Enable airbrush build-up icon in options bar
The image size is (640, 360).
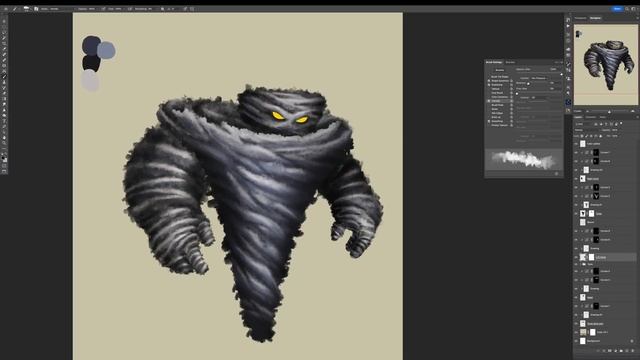130,9
